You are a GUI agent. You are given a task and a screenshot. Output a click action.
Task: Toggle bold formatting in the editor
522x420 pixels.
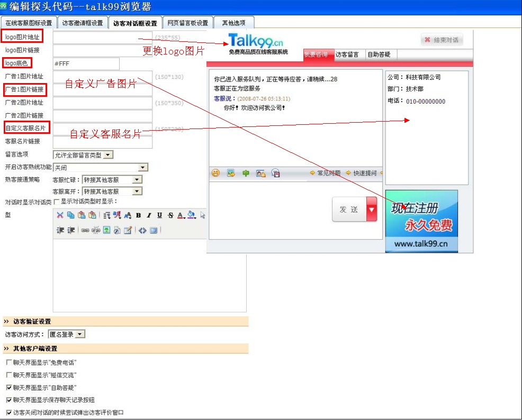pos(138,215)
